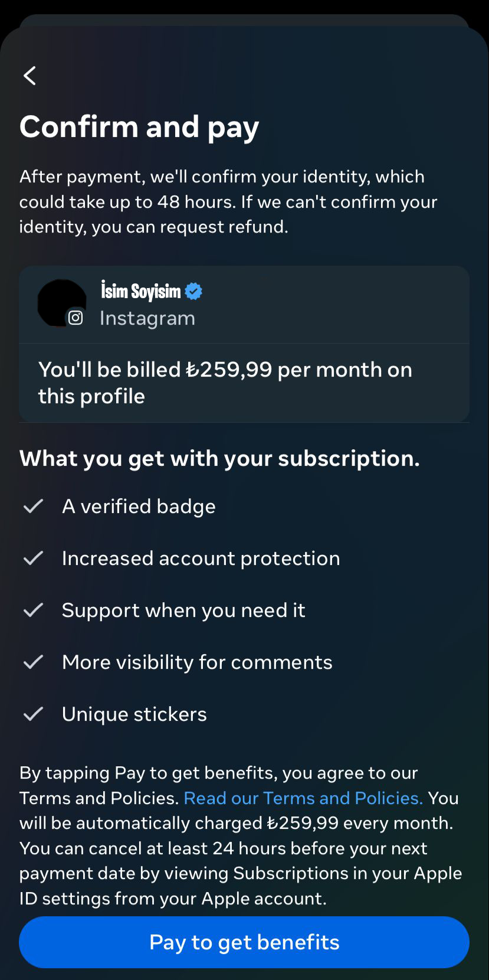
Task: Select the 'A verified badge' benefit text
Action: (x=139, y=507)
